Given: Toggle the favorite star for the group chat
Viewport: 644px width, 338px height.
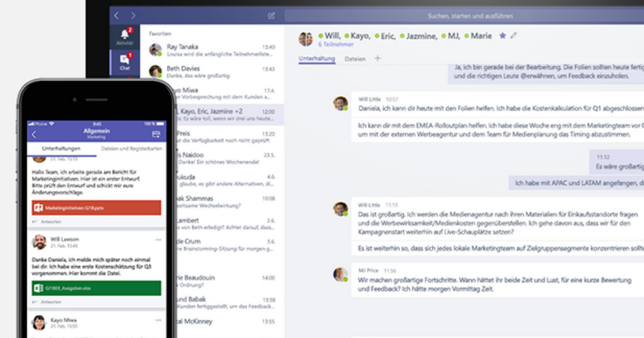Looking at the screenshot, I should click(502, 36).
